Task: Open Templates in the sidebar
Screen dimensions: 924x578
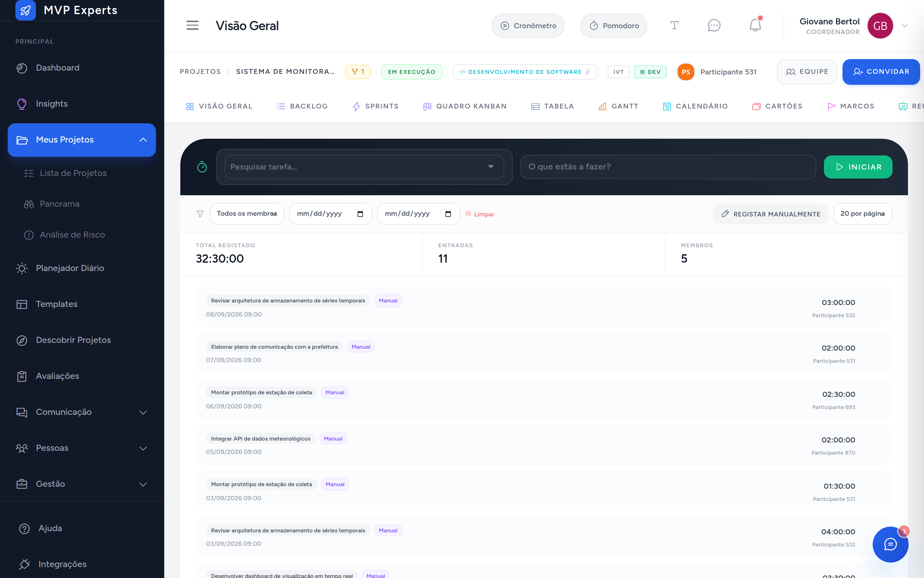Action: pyautogui.click(x=82, y=304)
